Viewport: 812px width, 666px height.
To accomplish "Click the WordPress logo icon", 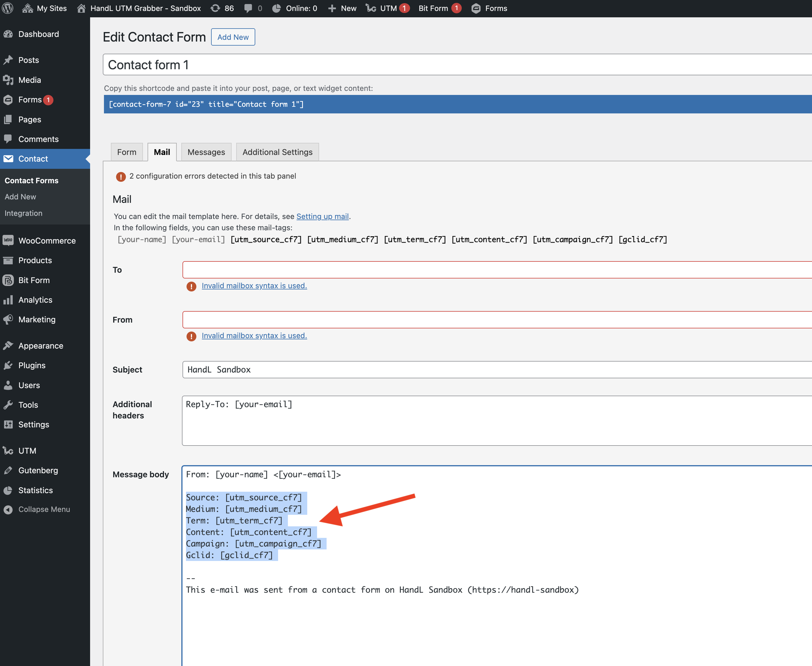I will (x=8, y=8).
